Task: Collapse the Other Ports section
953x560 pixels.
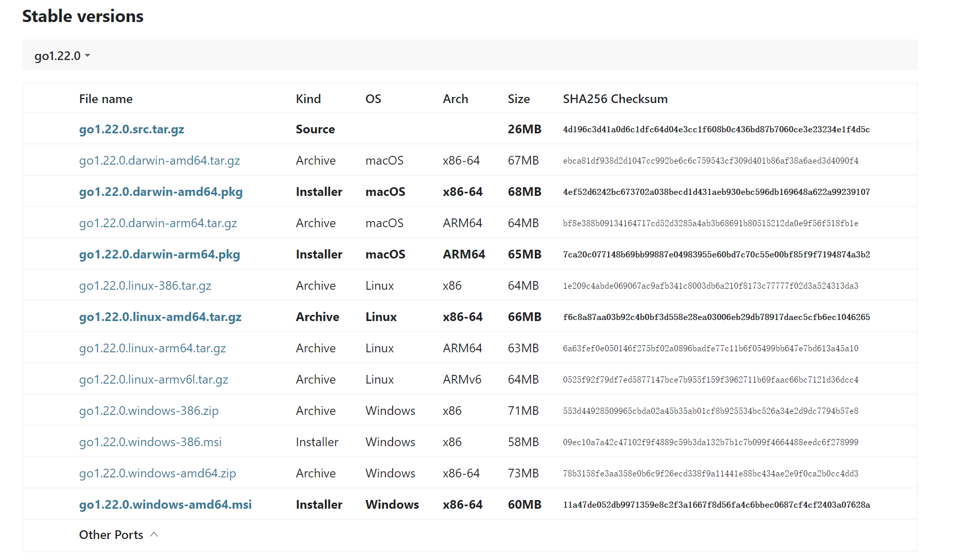Action: [x=119, y=535]
